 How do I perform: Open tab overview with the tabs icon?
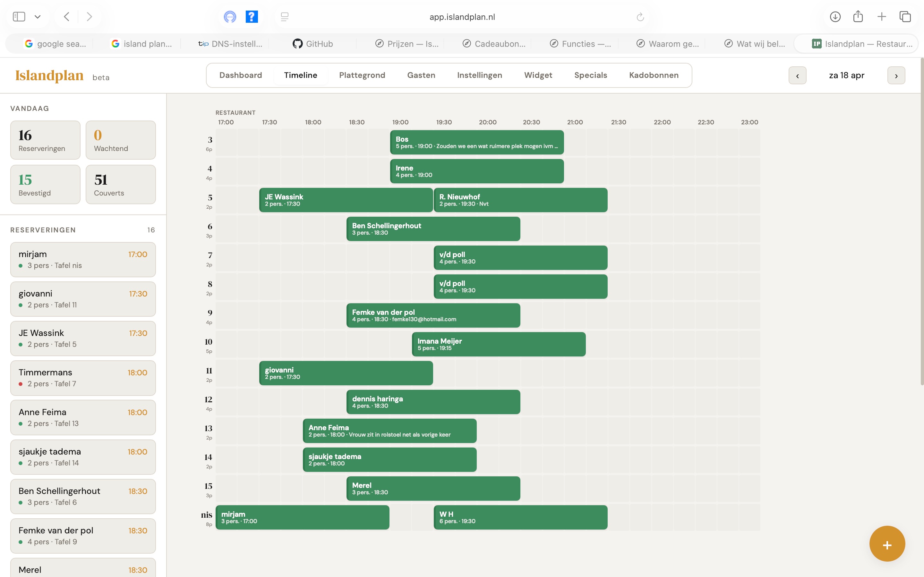(x=905, y=16)
